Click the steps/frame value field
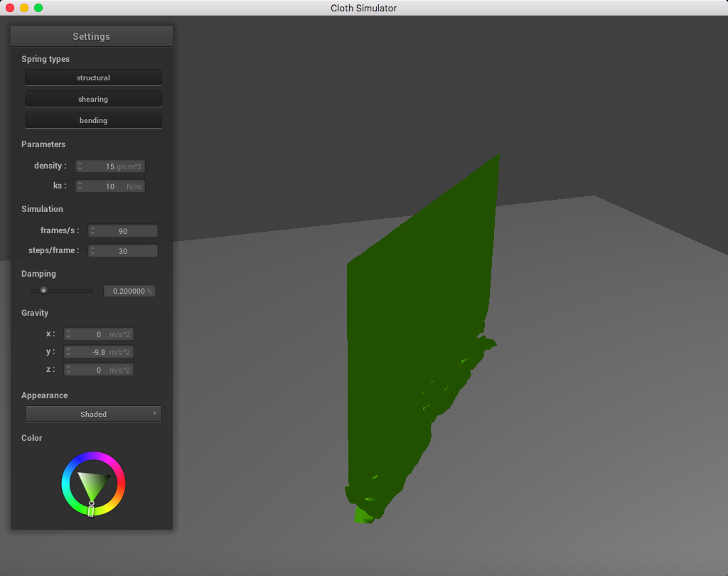Image resolution: width=728 pixels, height=576 pixels. [x=122, y=251]
